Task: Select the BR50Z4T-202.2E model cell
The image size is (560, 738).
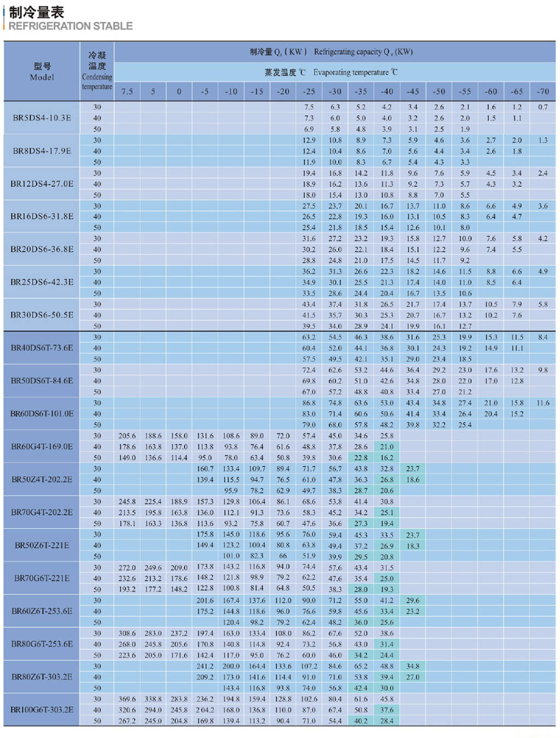Action: 42,479
